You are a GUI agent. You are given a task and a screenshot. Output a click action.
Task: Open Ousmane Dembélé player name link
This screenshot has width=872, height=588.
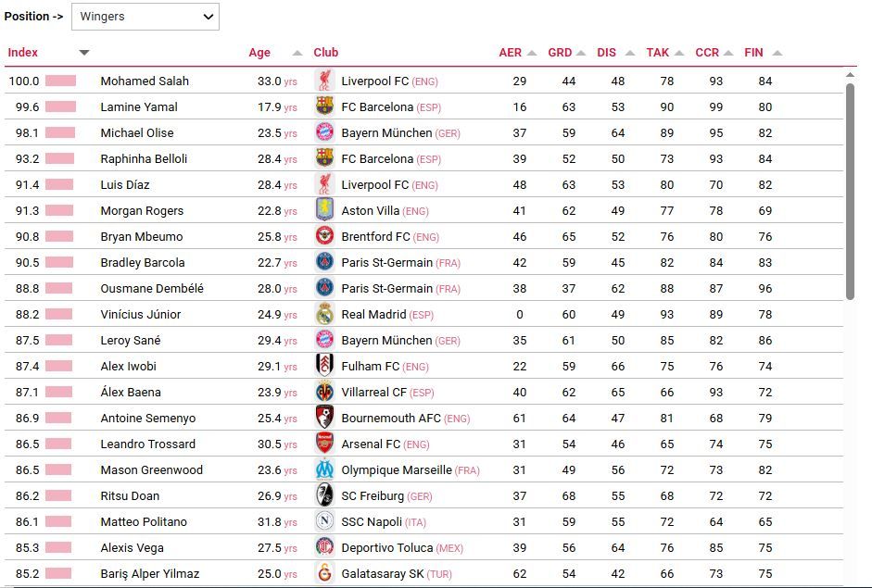click(x=152, y=288)
